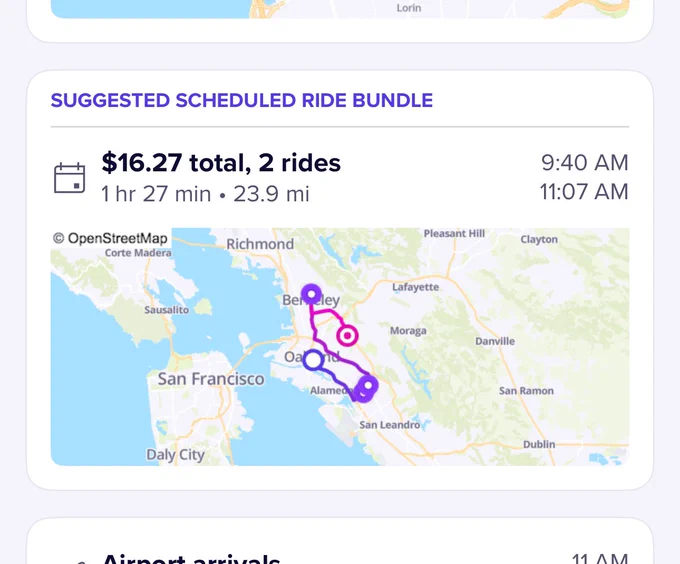Tap the 9:40 AM start time
The width and height of the screenshot is (680, 564).
pos(584,163)
